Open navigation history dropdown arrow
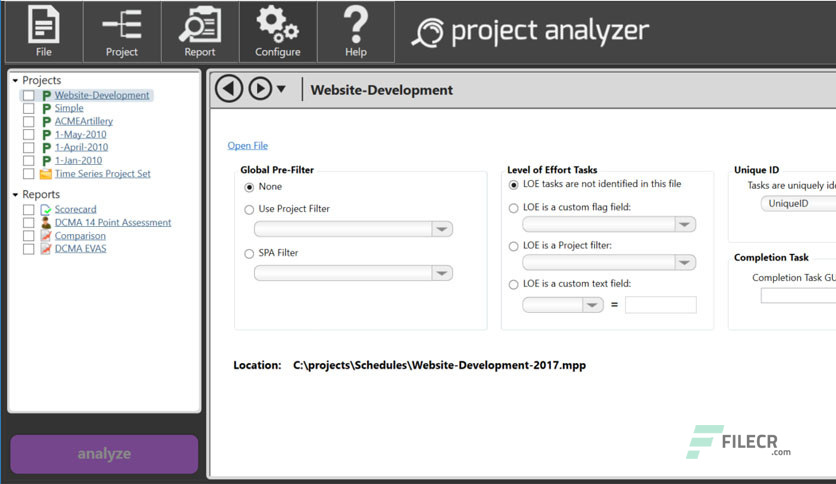The width and height of the screenshot is (836, 484). click(x=281, y=89)
